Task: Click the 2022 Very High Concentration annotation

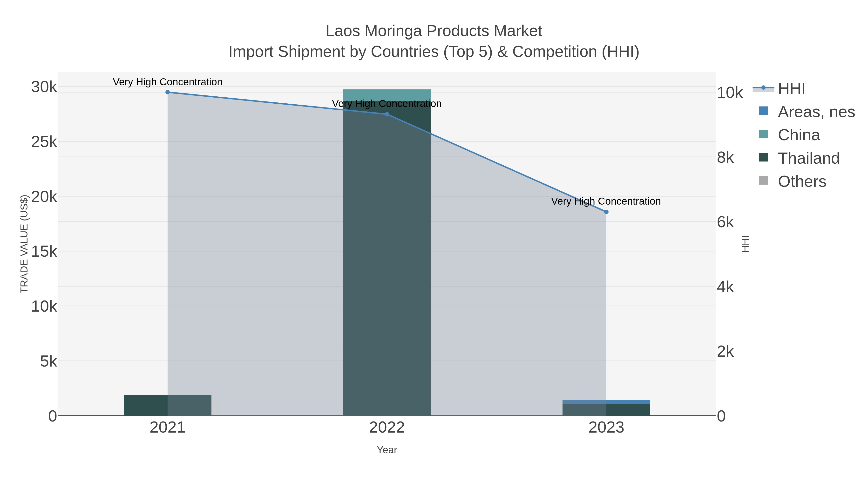Action: pyautogui.click(x=387, y=104)
